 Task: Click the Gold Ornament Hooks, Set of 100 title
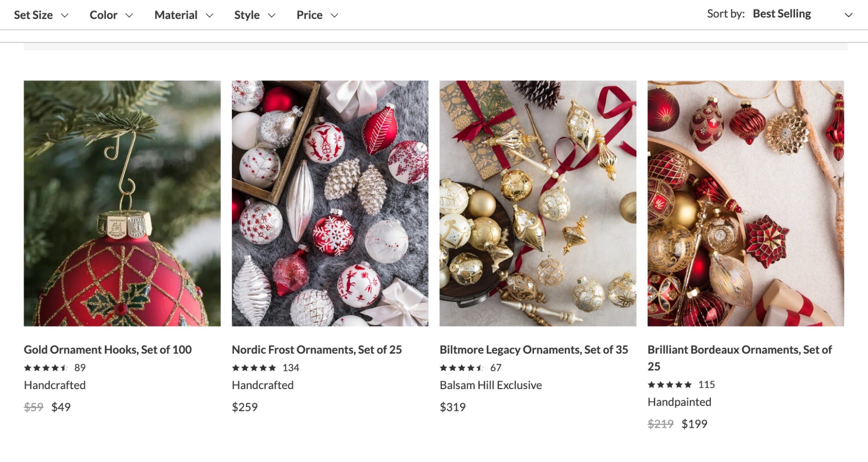(108, 350)
